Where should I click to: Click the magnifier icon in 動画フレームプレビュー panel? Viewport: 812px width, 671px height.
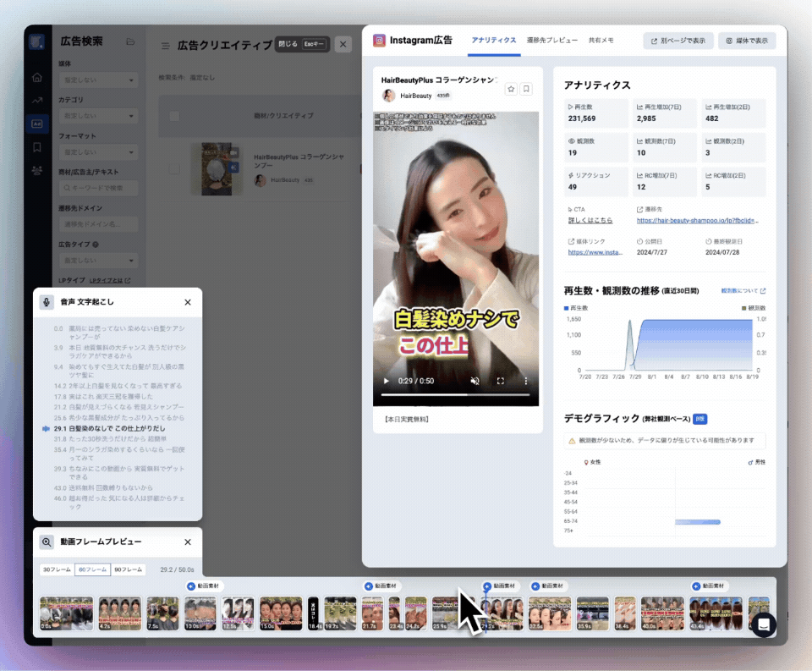click(x=47, y=542)
